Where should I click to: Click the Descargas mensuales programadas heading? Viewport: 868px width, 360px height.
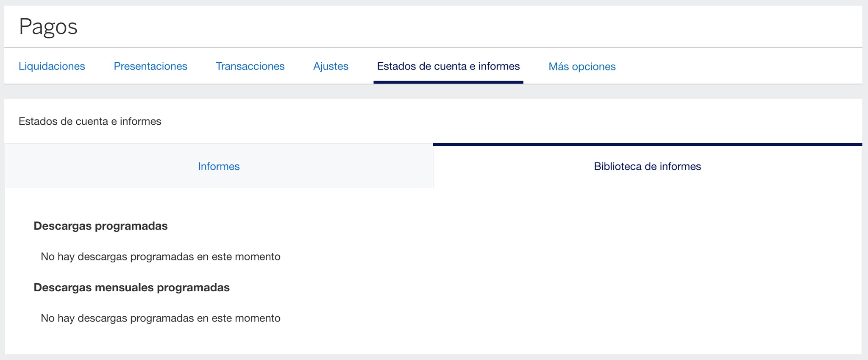[131, 287]
